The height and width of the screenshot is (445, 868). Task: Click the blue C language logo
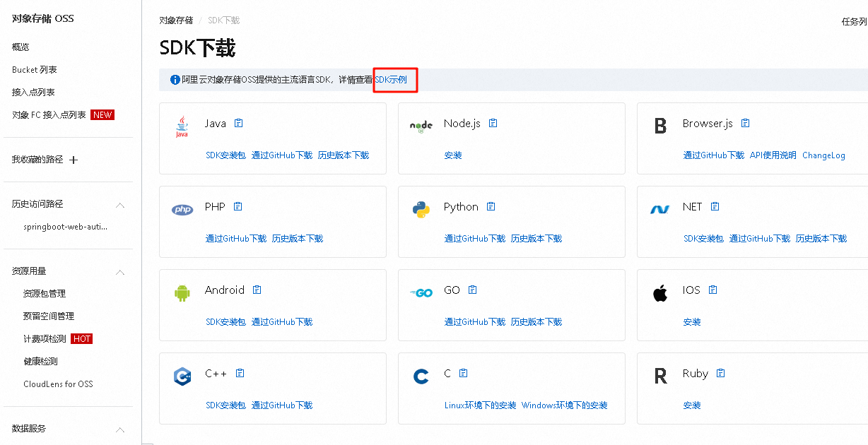tap(421, 376)
